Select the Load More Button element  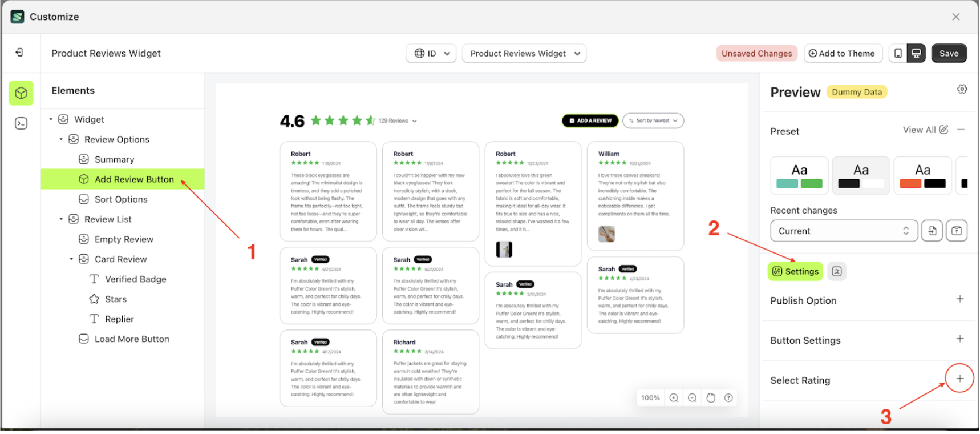(132, 339)
